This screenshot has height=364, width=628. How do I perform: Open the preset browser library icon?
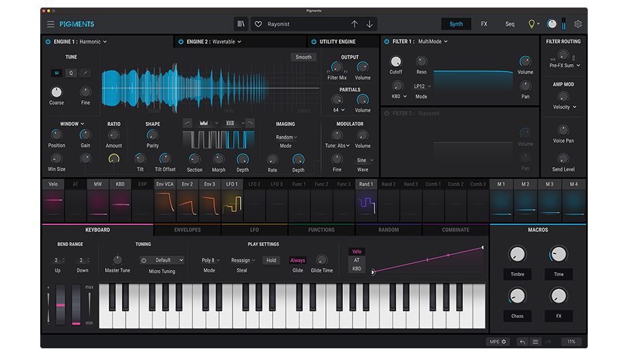[x=241, y=24]
